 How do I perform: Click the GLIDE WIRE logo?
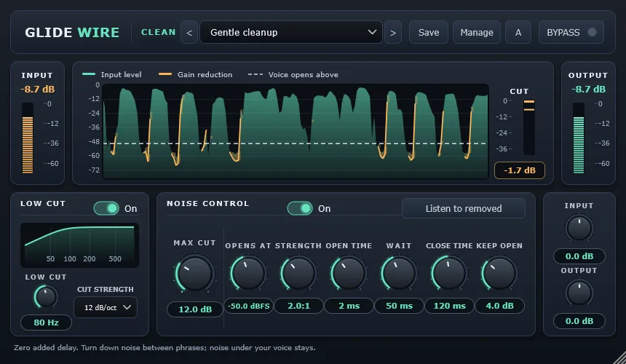[x=72, y=32]
